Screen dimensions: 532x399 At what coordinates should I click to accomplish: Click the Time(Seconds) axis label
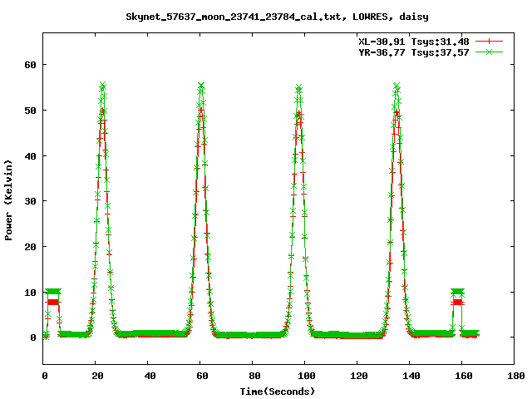click(x=278, y=392)
